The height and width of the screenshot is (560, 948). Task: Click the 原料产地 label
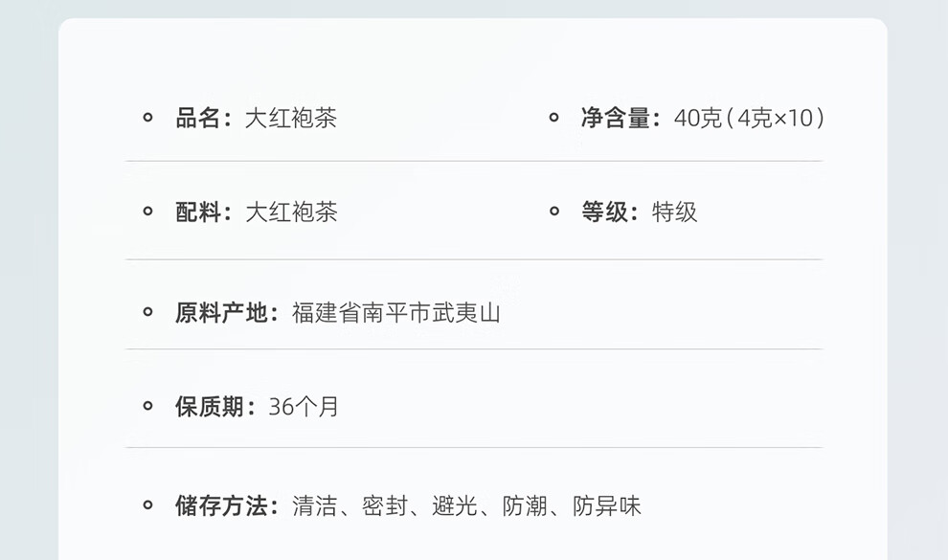[x=222, y=312]
